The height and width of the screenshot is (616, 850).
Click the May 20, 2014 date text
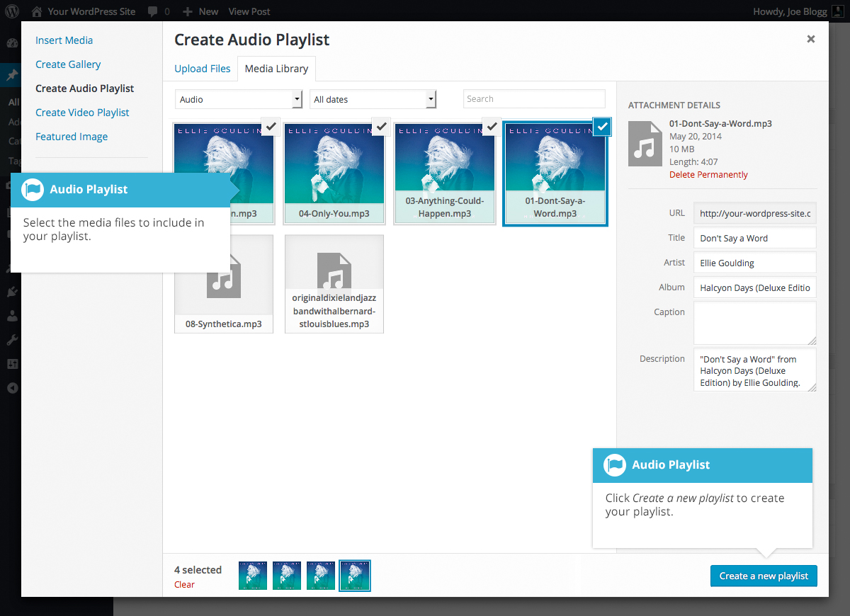pos(696,137)
